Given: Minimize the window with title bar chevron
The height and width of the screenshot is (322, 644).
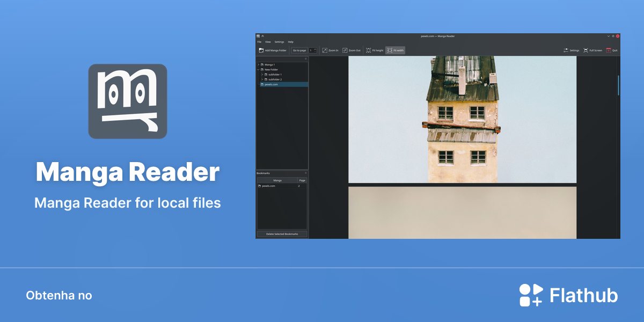Looking at the screenshot, I should (608, 36).
